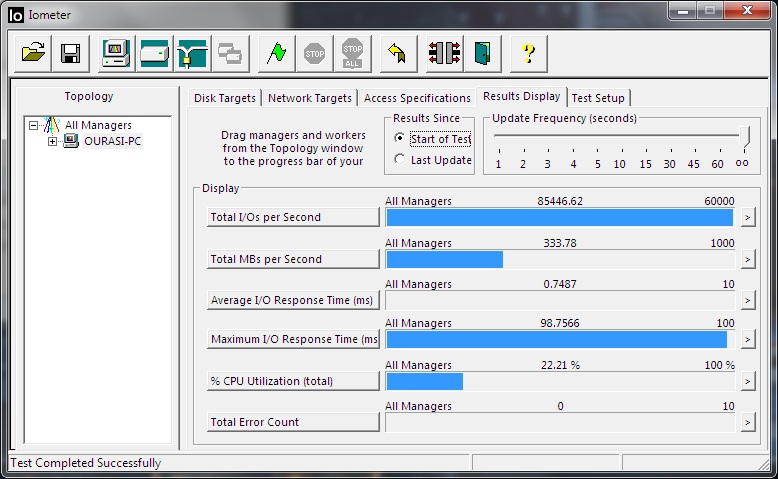Open details arrow for Total Error Count
Screen dimensions: 778x479
tap(748, 422)
